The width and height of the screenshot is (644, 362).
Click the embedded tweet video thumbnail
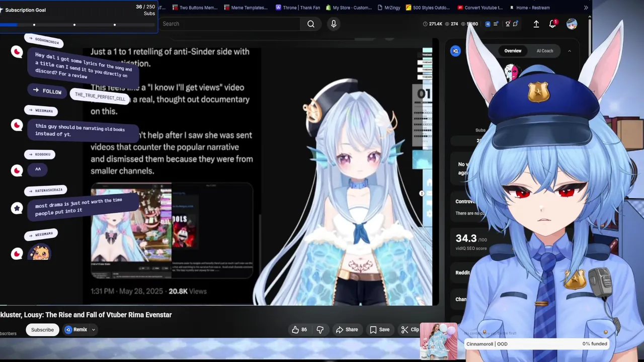point(172,230)
